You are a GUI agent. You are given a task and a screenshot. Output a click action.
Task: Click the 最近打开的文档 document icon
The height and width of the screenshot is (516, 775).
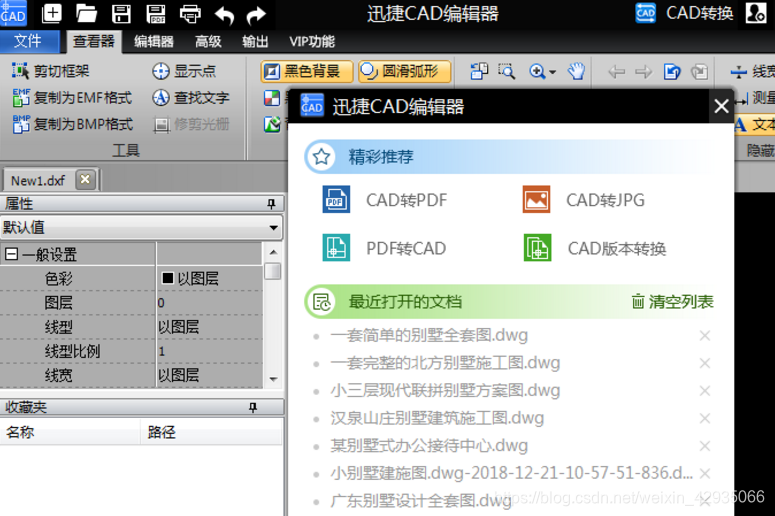tap(321, 301)
